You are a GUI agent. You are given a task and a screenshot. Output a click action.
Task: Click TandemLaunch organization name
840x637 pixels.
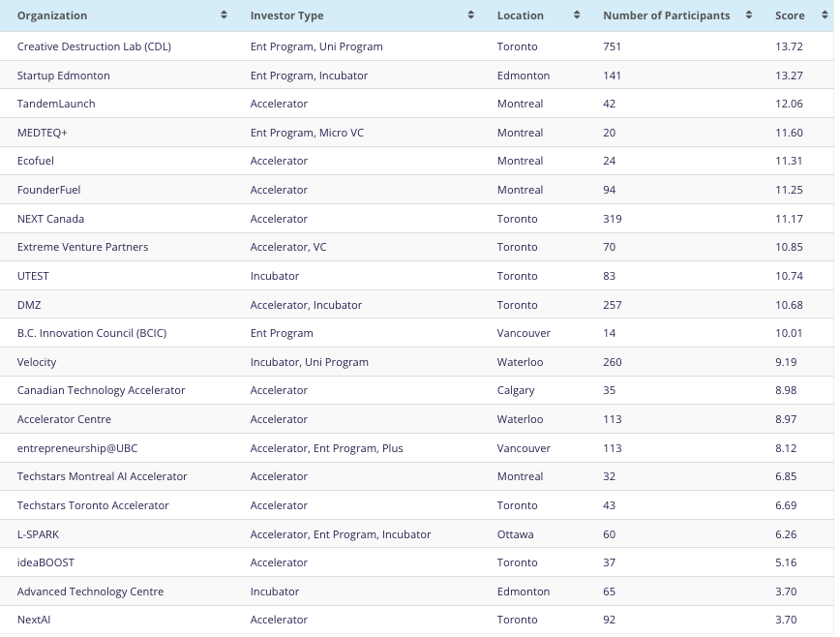[56, 104]
